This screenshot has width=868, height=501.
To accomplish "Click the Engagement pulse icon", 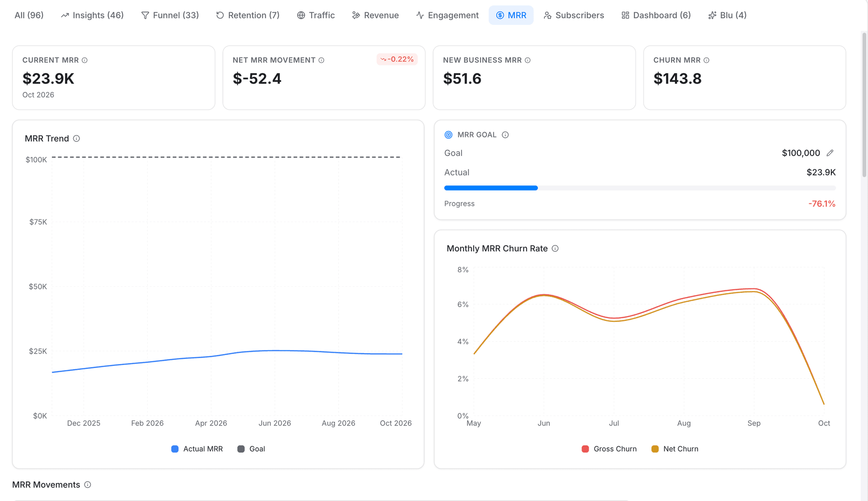I will (x=420, y=15).
